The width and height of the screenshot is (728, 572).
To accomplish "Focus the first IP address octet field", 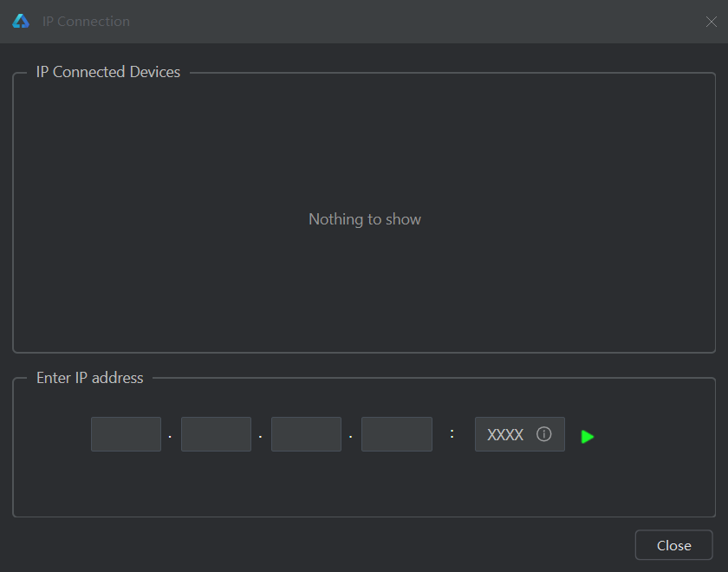I will [x=126, y=434].
